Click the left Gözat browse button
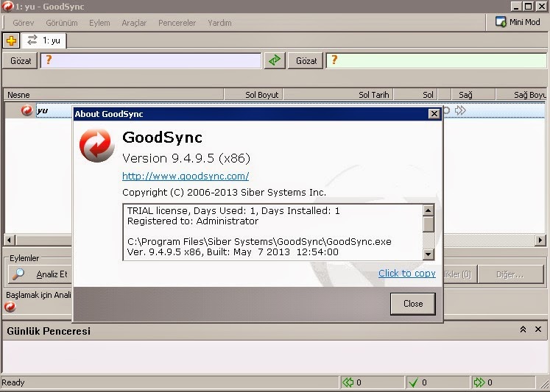This screenshot has height=392, width=550. pyautogui.click(x=21, y=60)
